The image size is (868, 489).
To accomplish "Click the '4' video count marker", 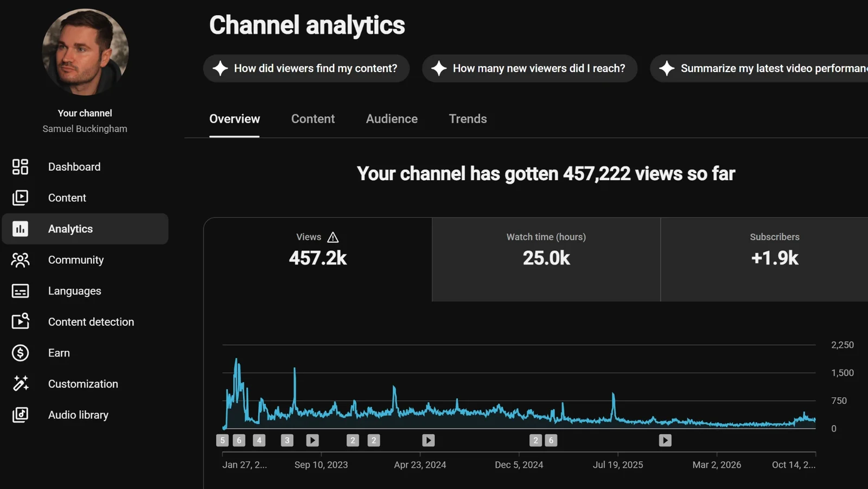I will [x=259, y=440].
